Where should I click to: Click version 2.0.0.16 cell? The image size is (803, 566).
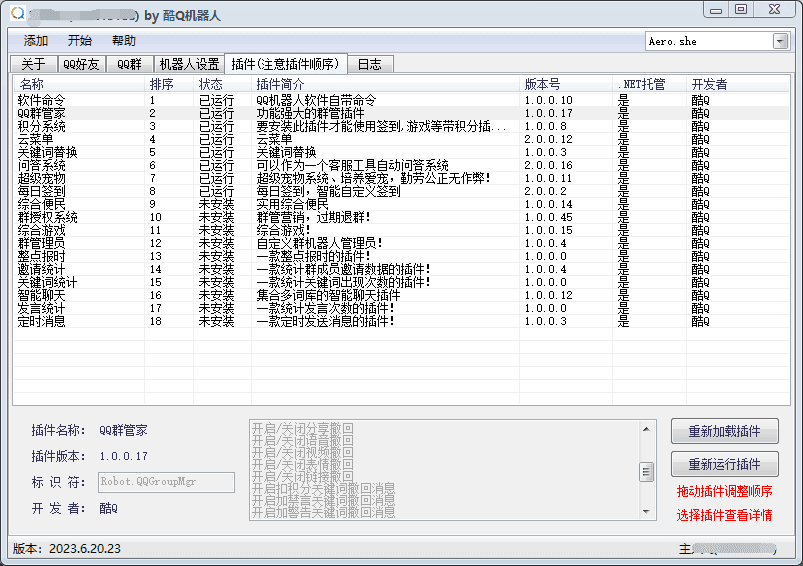pyautogui.click(x=548, y=165)
